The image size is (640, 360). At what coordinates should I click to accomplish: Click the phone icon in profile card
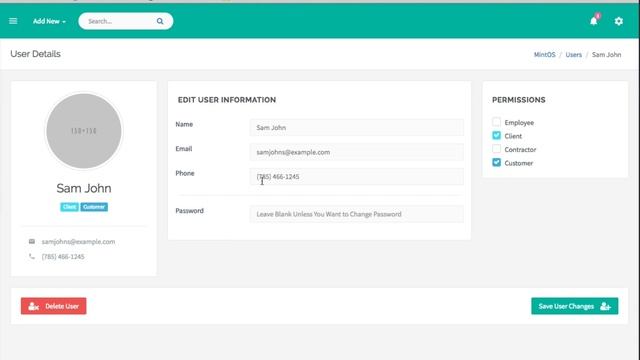[x=32, y=256]
